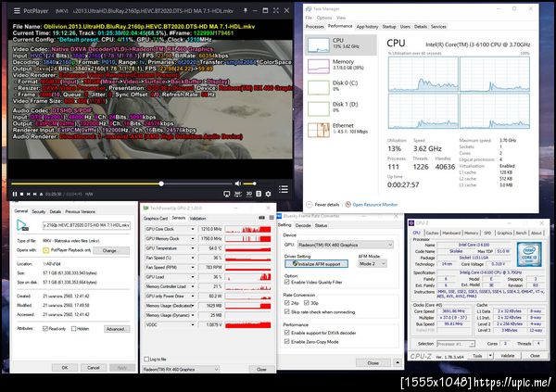556x392 pixels.
Task: Switch to Startup tab in Task Manager
Action: 389,27
